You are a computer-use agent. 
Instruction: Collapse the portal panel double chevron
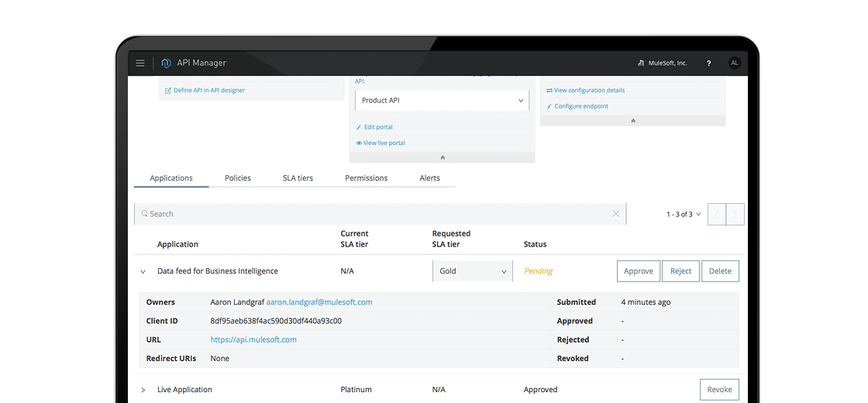[x=443, y=158]
